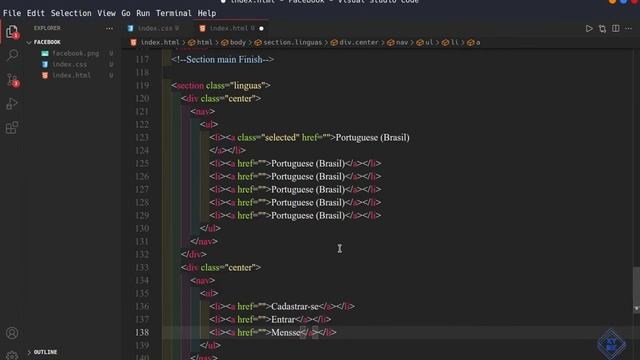Open the Help menu

207,13
